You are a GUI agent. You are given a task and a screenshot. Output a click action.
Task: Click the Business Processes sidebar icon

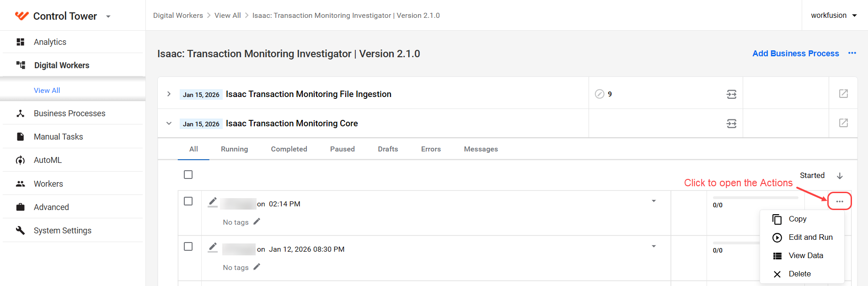(x=20, y=113)
